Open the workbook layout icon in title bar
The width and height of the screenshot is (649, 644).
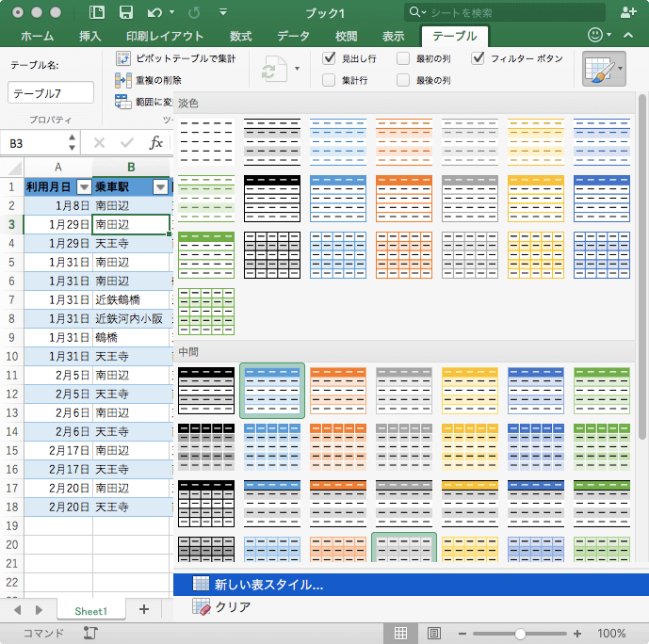pos(97,12)
